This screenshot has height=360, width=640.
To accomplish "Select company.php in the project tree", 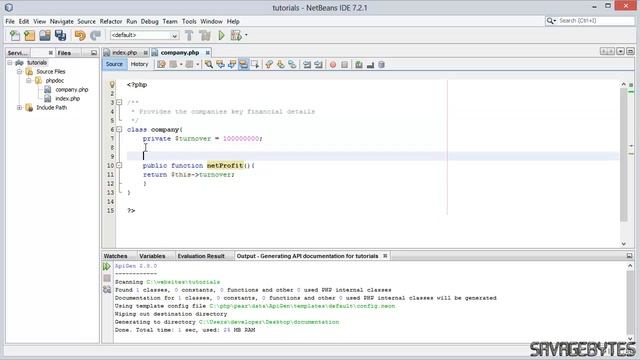I will pos(71,89).
